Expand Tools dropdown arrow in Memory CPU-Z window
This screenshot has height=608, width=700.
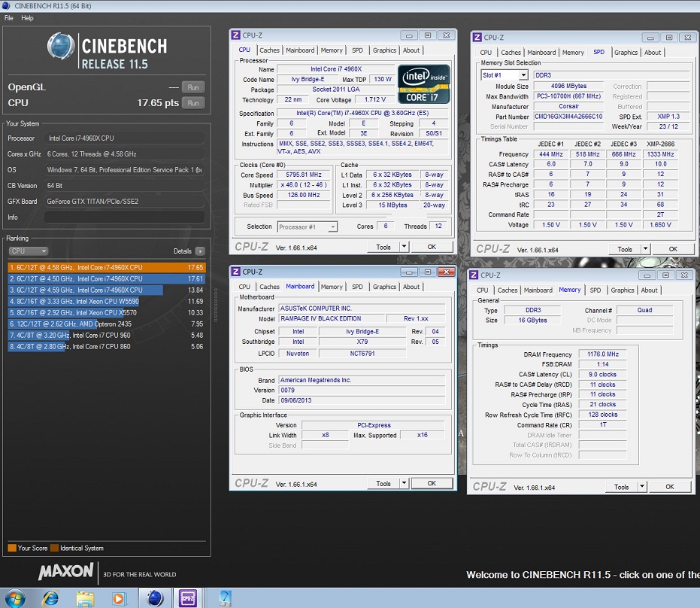642,487
